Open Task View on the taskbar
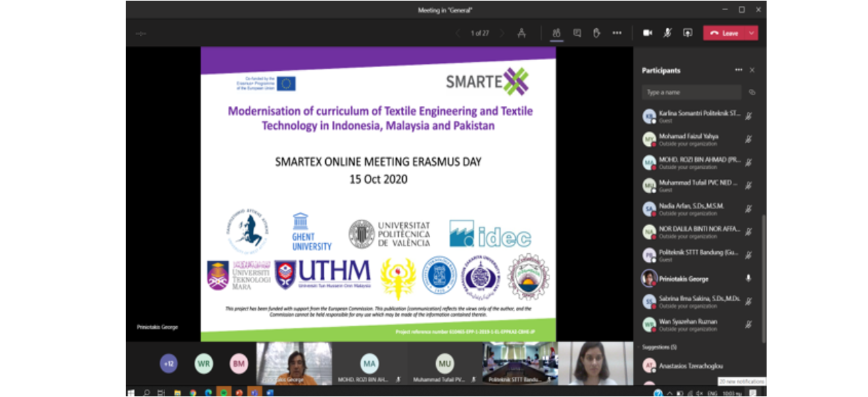The height and width of the screenshot is (397, 868). (161, 392)
